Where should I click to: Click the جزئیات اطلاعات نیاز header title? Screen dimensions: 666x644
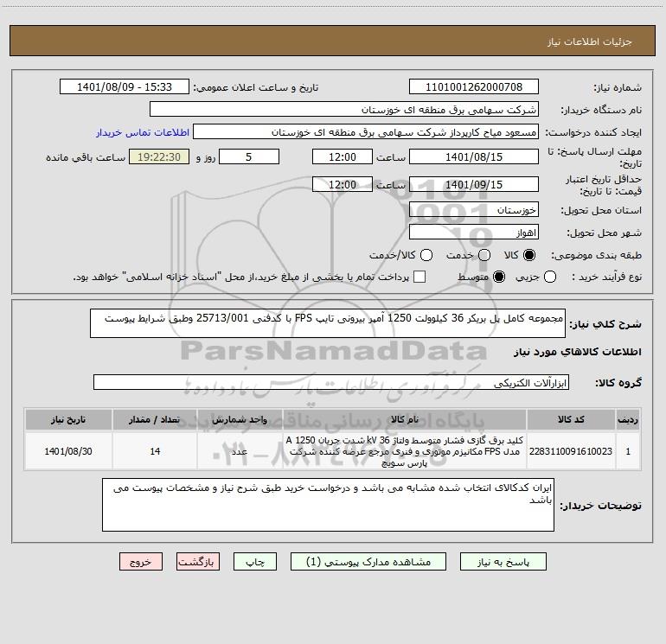pos(589,41)
